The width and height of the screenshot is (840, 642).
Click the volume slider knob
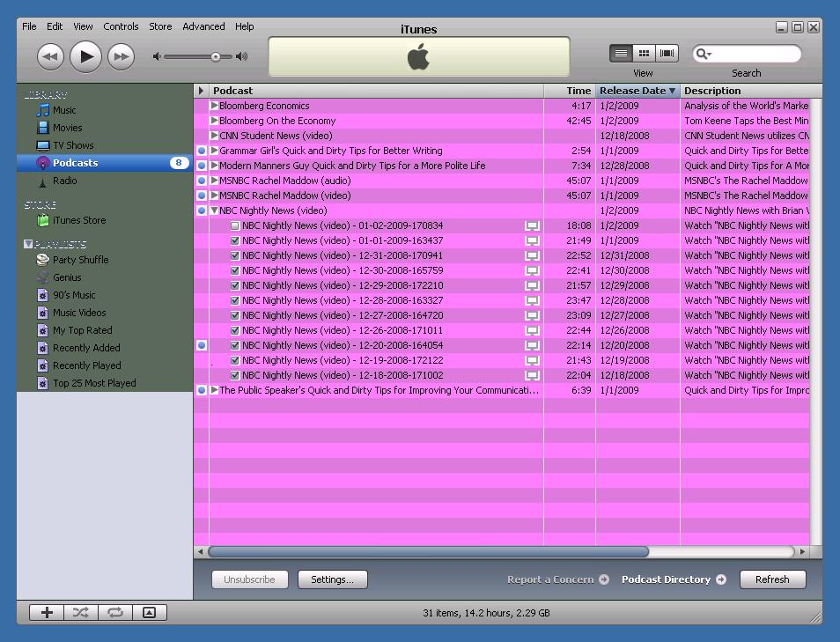[216, 57]
